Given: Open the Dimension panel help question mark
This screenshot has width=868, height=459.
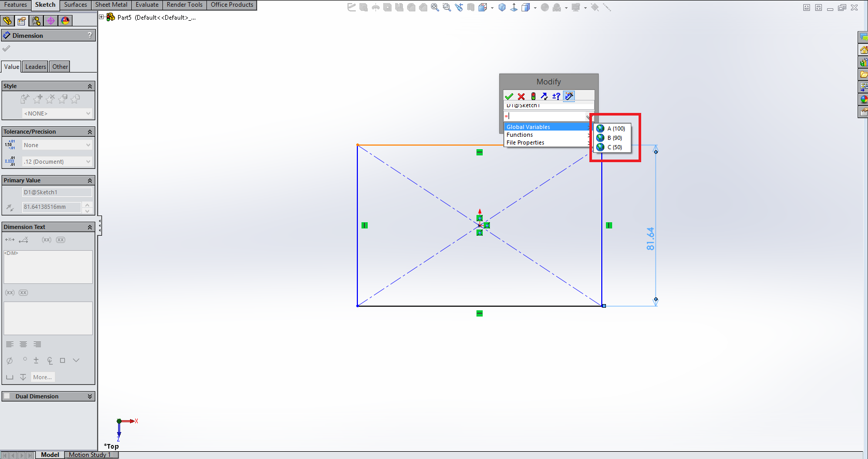Looking at the screenshot, I should point(90,35).
